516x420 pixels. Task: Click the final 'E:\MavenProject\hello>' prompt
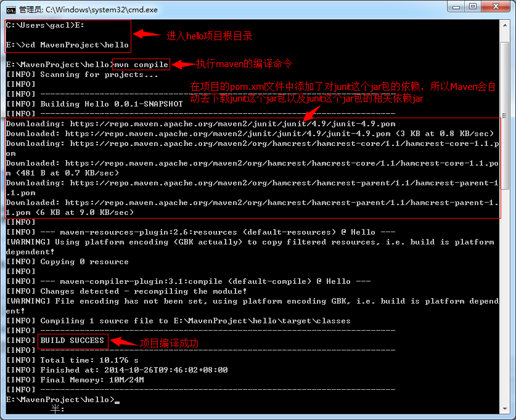60,400
